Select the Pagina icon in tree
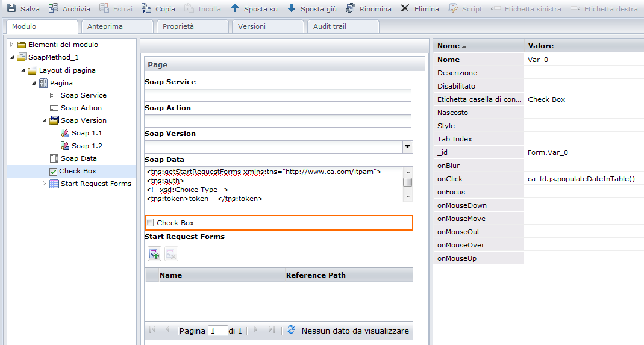Screen dimensions: 644x345 pos(43,83)
